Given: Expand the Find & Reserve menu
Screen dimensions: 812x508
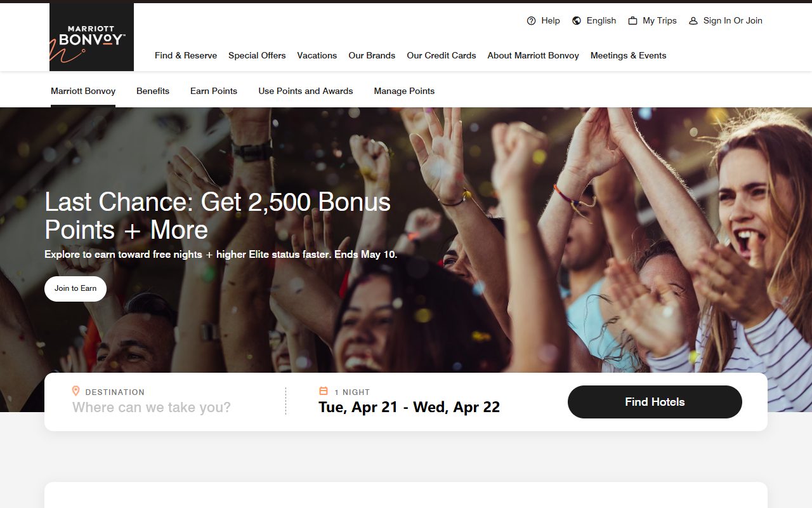Looking at the screenshot, I should click(x=185, y=56).
